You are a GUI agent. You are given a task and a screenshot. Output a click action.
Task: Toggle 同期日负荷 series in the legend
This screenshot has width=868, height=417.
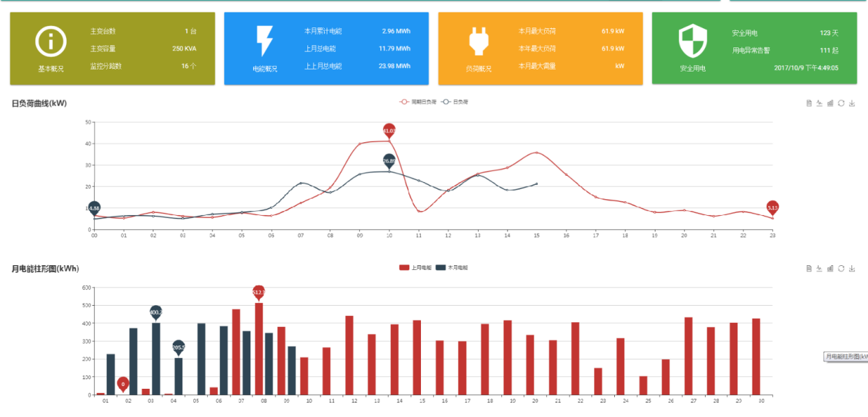pyautogui.click(x=418, y=102)
